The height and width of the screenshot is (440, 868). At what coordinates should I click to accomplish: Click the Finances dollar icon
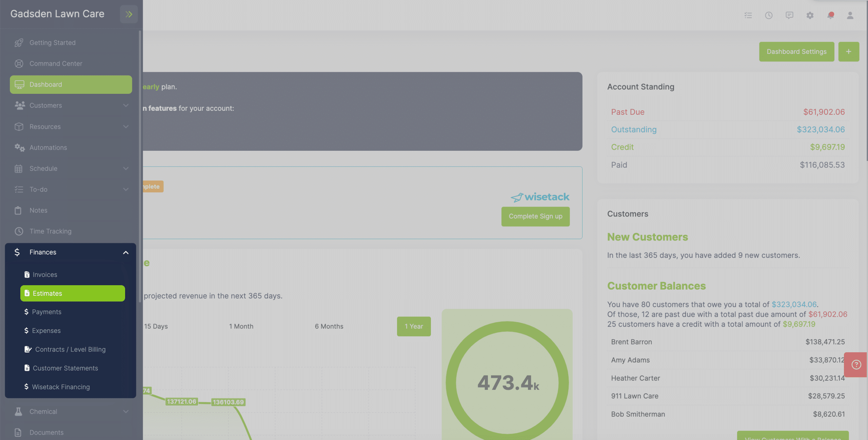(17, 252)
